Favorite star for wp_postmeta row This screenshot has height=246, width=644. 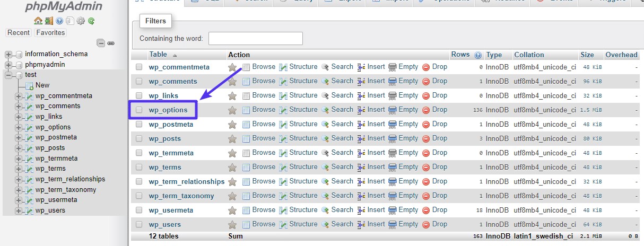pos(232,125)
